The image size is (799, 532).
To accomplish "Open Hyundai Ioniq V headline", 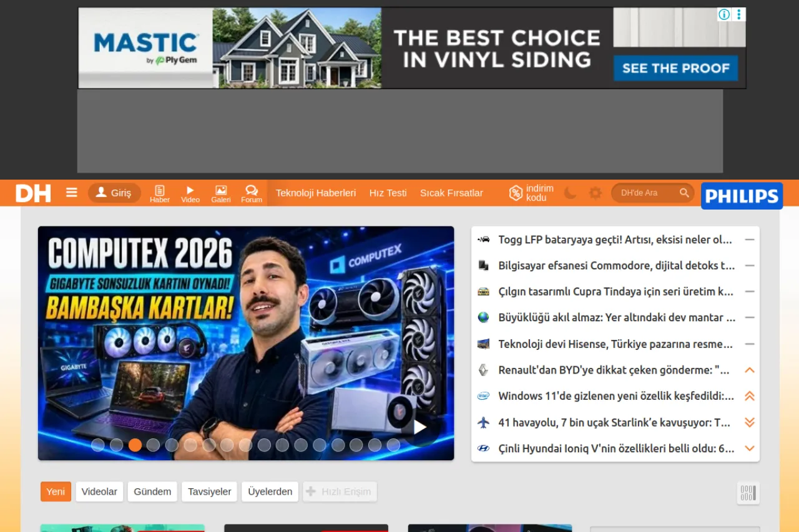I will (616, 448).
